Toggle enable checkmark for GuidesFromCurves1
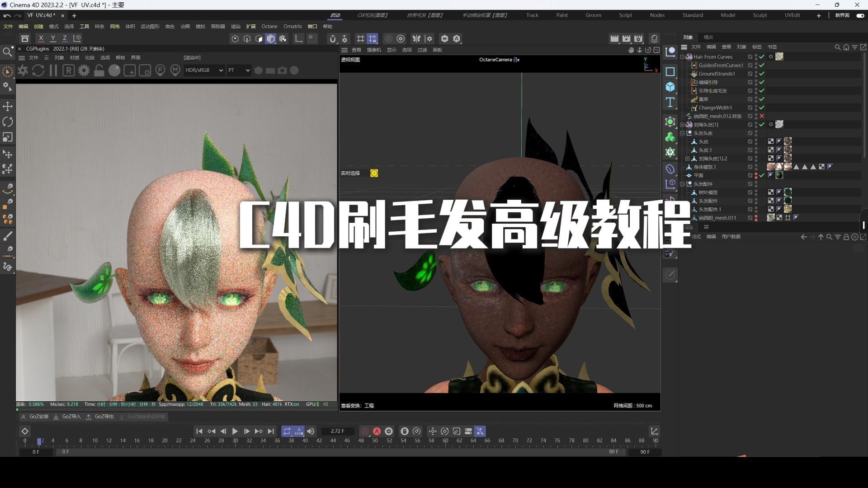The height and width of the screenshot is (488, 868). coord(762,65)
